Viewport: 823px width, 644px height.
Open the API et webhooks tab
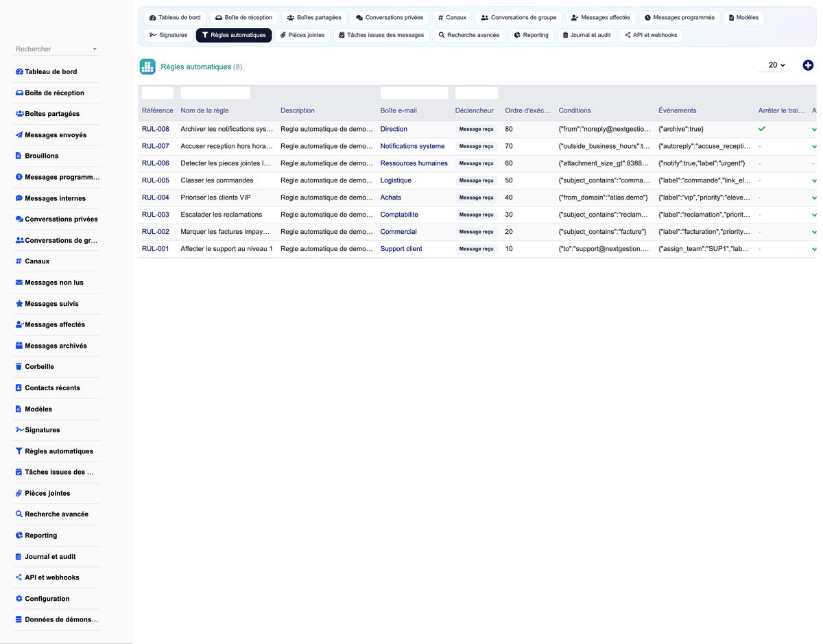[x=651, y=35]
